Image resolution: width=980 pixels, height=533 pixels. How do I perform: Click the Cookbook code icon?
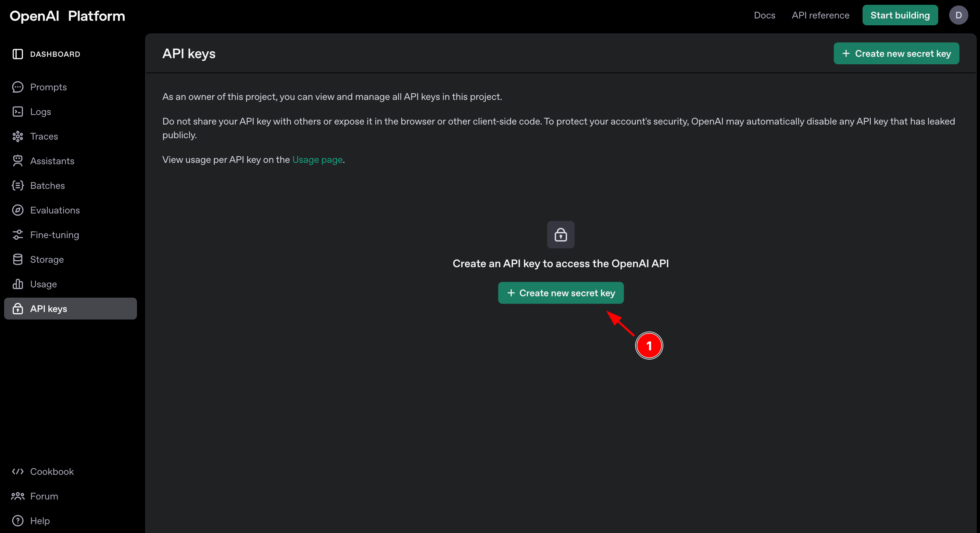tap(17, 471)
